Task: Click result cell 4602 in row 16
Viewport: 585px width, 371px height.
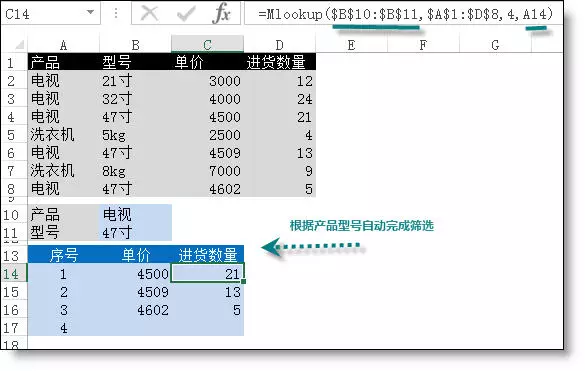Action: point(135,310)
